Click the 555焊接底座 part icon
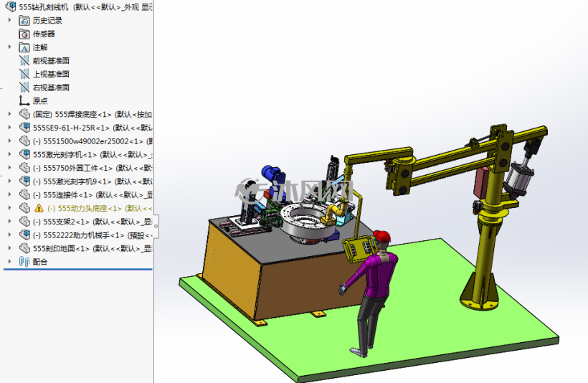The height and width of the screenshot is (383, 588). click(x=24, y=114)
